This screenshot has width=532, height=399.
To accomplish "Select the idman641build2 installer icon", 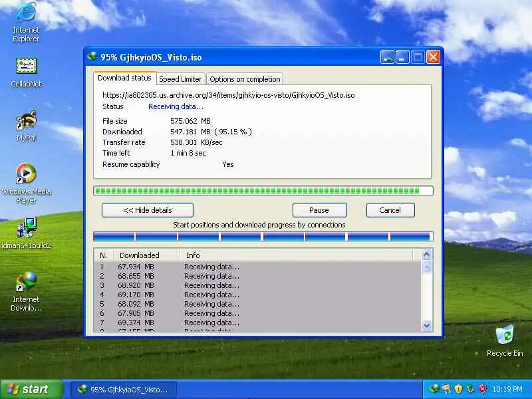I will coord(26,233).
